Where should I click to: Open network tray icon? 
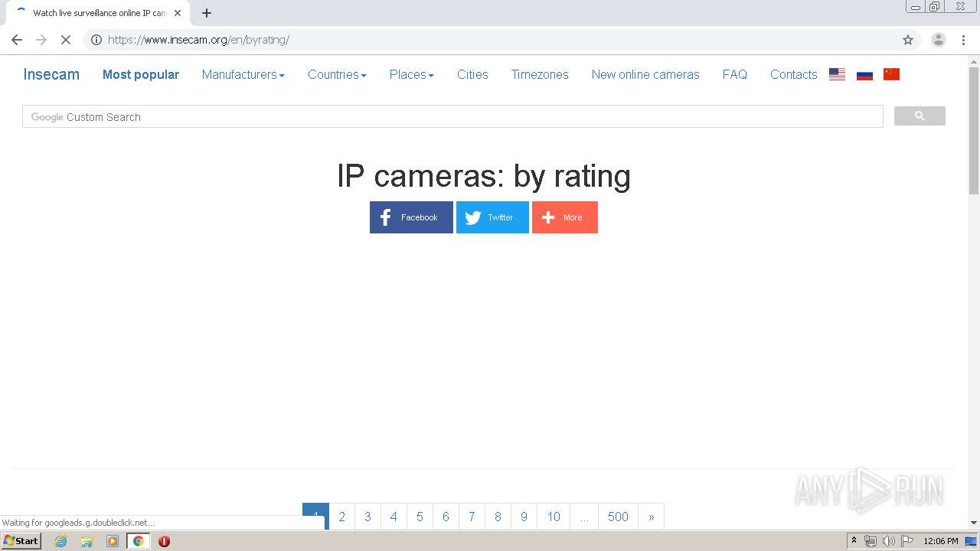point(871,541)
